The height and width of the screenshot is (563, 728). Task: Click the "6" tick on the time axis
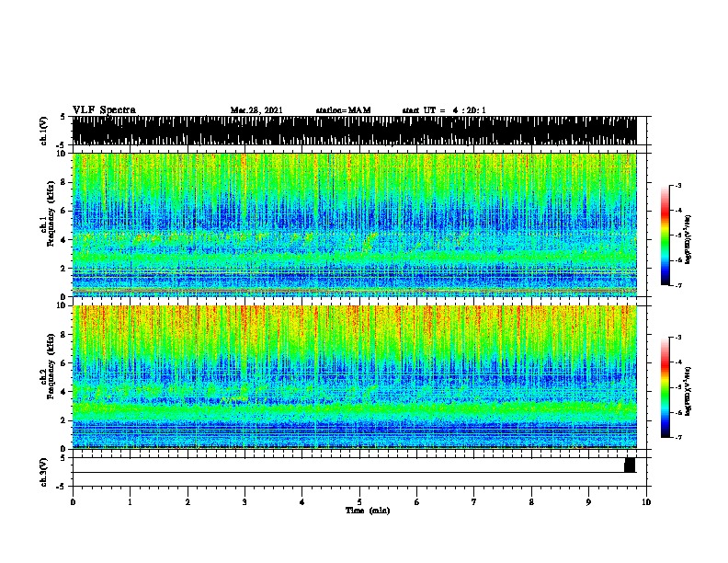417,502
